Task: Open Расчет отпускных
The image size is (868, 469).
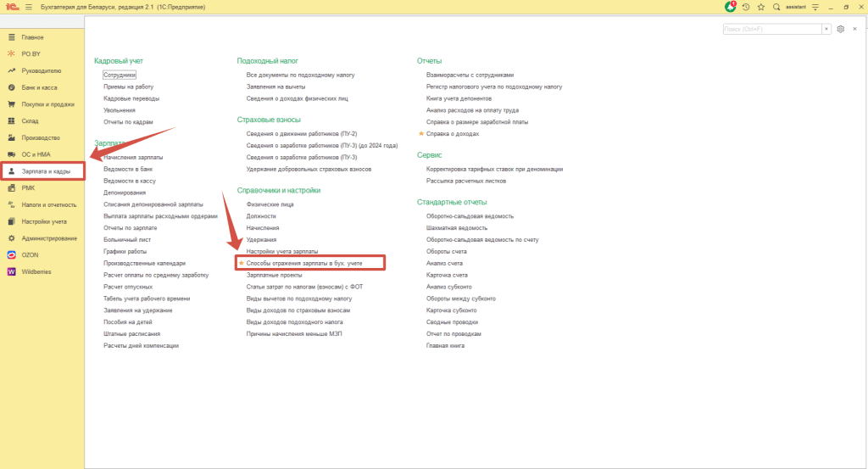Action: [128, 287]
